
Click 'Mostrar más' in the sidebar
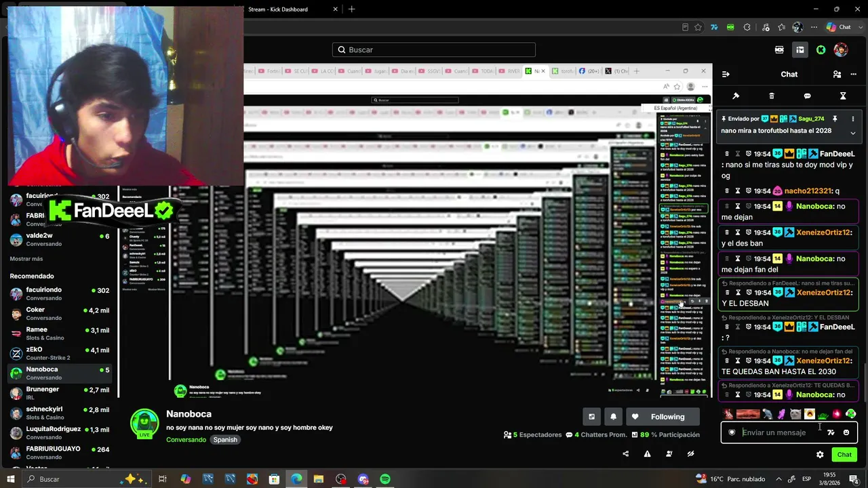coord(26,259)
